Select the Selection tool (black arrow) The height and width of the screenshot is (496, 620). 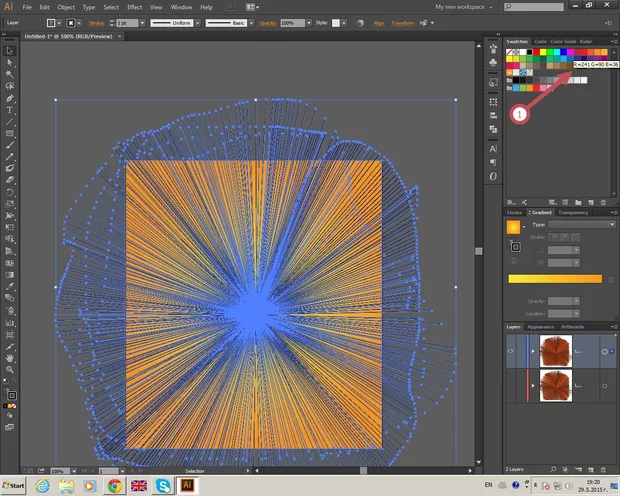click(x=10, y=50)
